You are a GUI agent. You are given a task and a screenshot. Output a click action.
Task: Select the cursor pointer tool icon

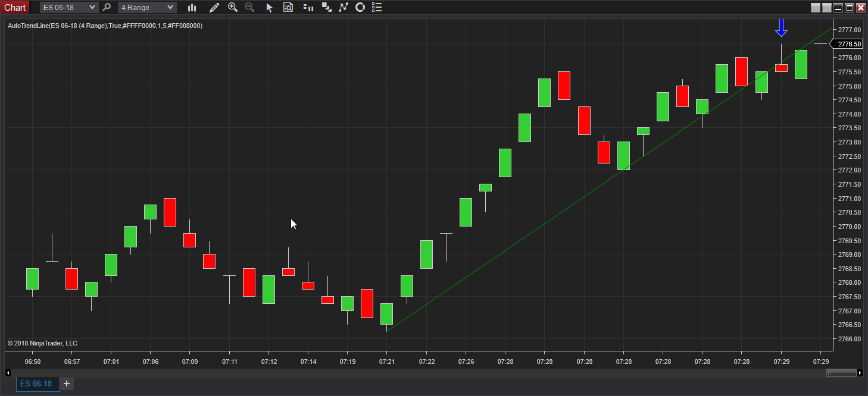(x=270, y=7)
